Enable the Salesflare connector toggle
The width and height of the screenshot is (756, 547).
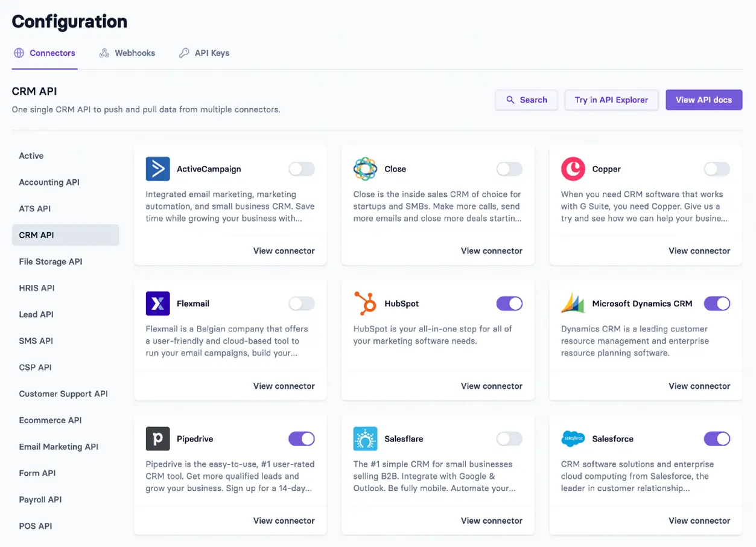tap(509, 439)
